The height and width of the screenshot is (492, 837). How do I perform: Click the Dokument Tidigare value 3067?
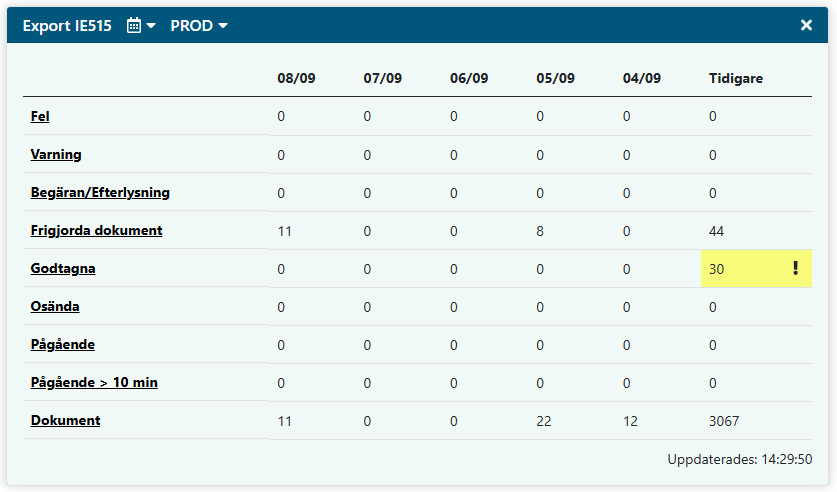coord(724,421)
